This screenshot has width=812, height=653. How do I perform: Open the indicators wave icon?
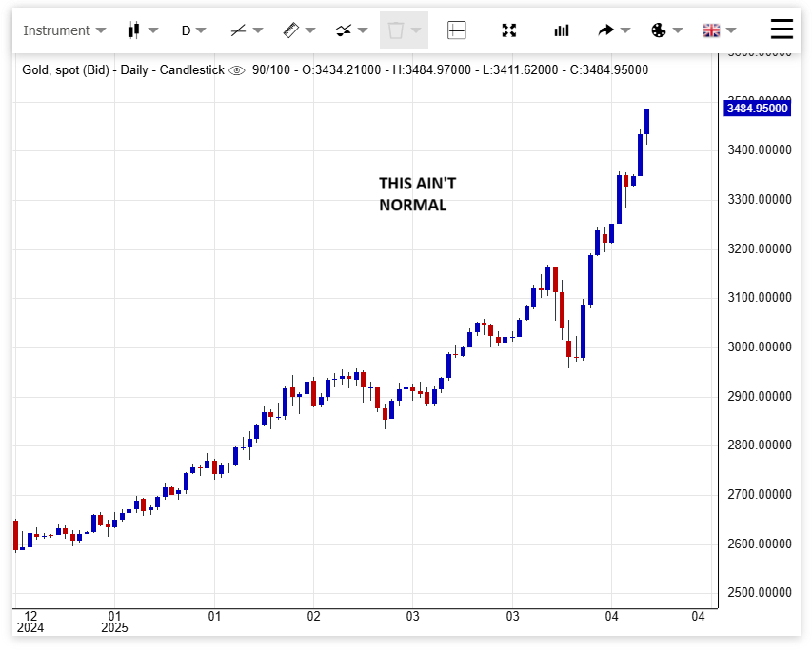(344, 30)
